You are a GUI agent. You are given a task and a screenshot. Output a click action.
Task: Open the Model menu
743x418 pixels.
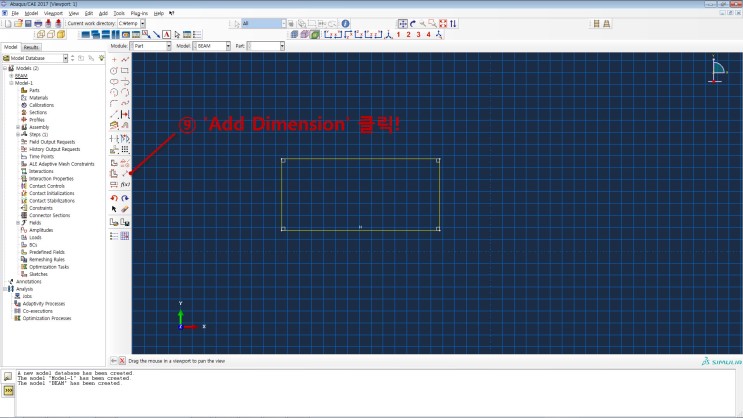tap(31, 13)
